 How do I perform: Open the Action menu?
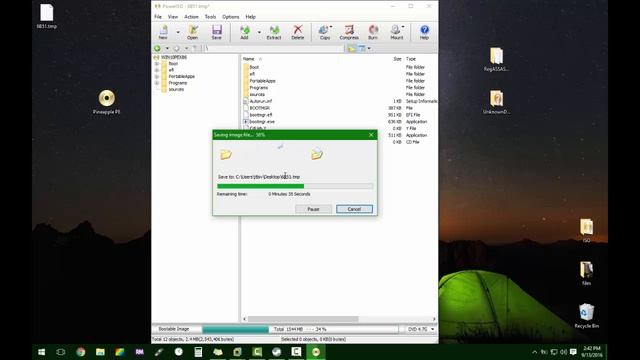click(x=191, y=17)
